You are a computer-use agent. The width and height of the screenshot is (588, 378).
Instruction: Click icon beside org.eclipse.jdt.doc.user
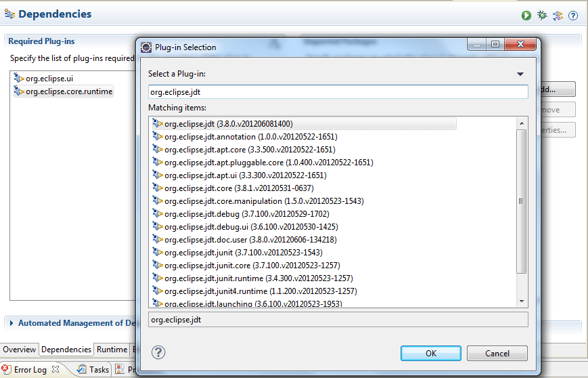pos(158,239)
